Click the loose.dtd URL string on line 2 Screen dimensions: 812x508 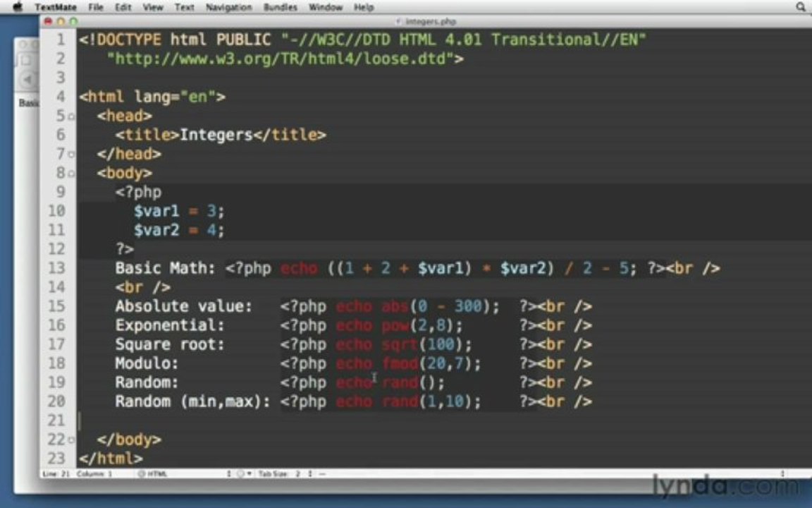[280, 59]
